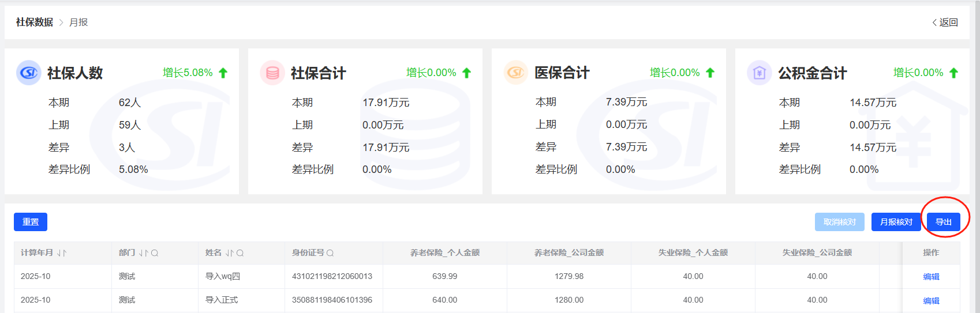Click the 操作 column header
The width and height of the screenshot is (980, 313).
pos(931,253)
